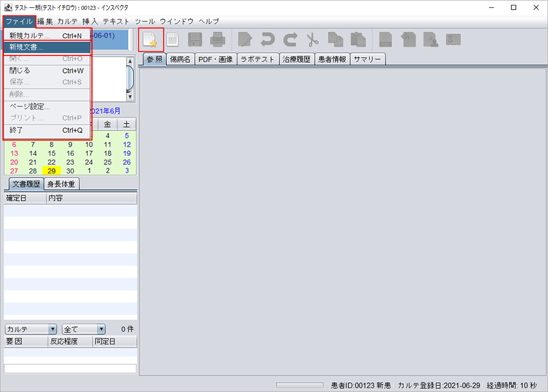Open the ラボテスト tab
This screenshot has width=548, height=392.
[257, 59]
